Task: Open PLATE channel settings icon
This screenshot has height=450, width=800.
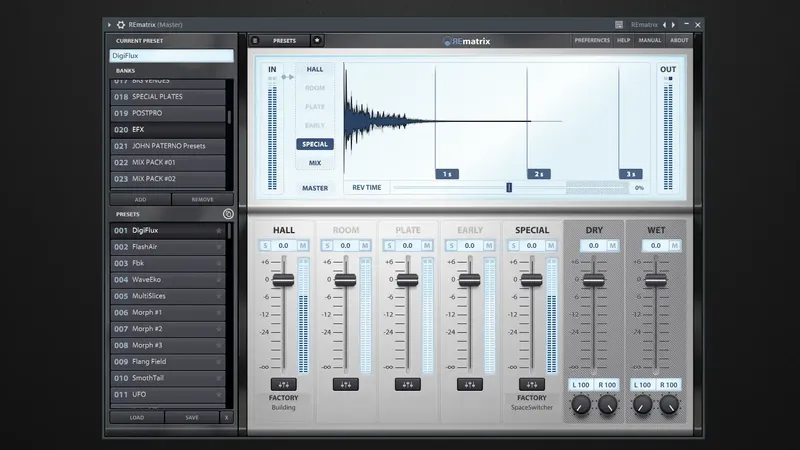Action: tap(408, 384)
